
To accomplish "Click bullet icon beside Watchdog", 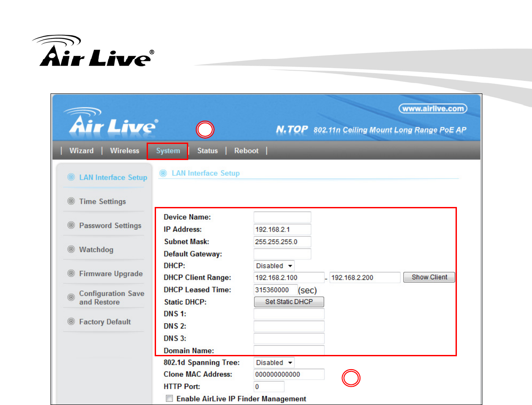I will coord(71,249).
